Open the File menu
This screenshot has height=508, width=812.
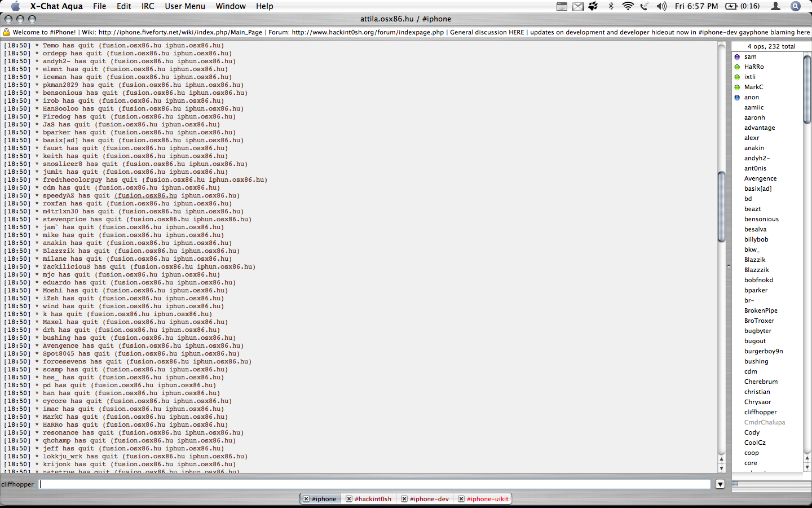click(100, 6)
